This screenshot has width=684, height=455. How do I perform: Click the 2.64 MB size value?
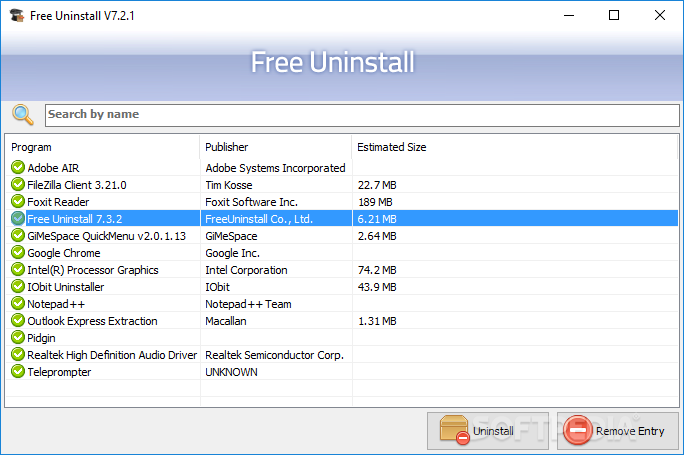[x=377, y=236]
